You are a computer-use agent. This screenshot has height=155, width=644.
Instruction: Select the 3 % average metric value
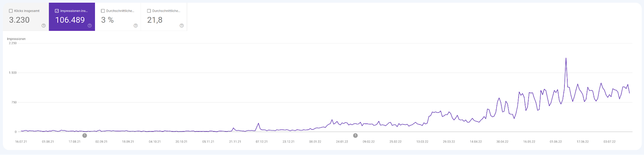coord(107,20)
